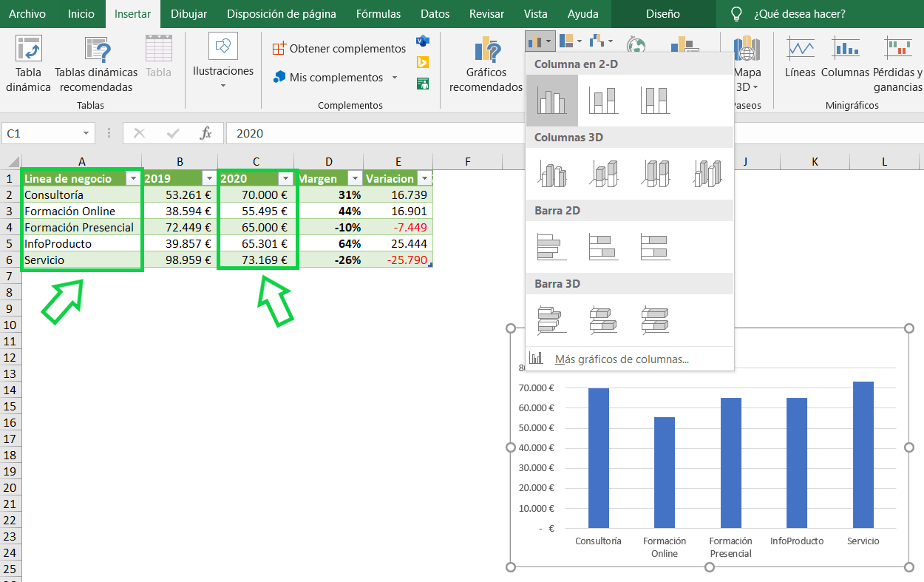Viewport: 924px width, 582px height.
Task: Open the Linea de negocio filter dropdown
Action: click(133, 178)
